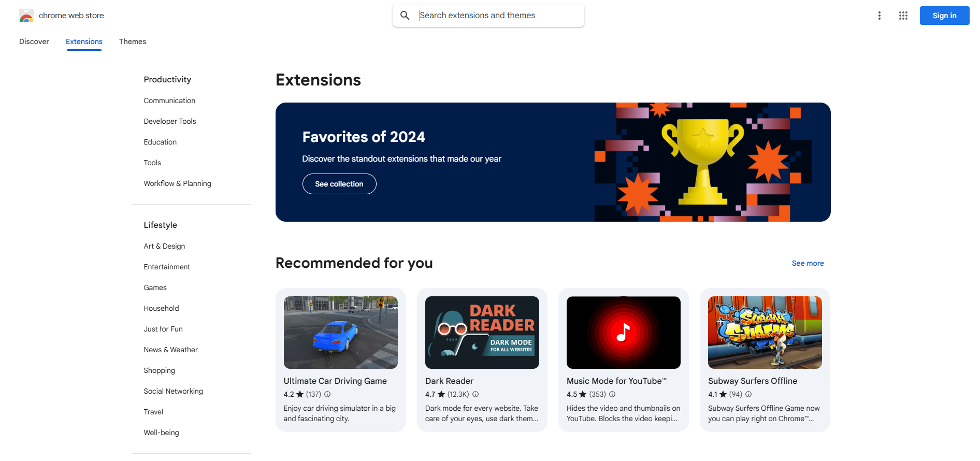
Task: Choose the Games category in sidebar
Action: (x=155, y=287)
